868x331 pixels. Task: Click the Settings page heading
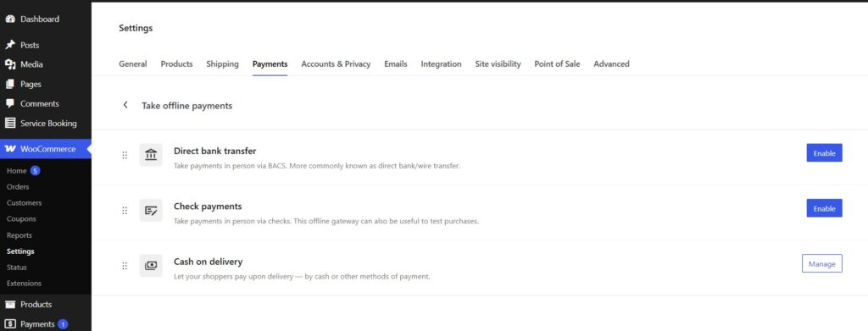136,28
